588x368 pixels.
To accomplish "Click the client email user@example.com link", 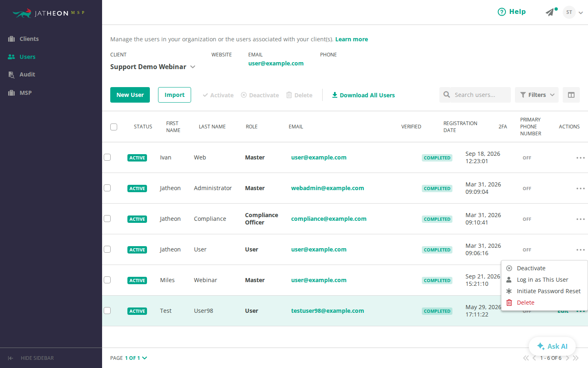I will [276, 63].
